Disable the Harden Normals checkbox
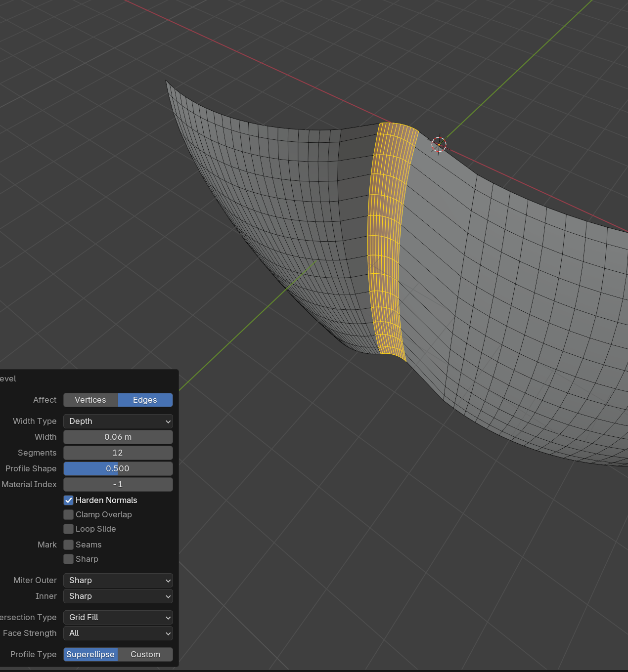The image size is (628, 672). [69, 500]
